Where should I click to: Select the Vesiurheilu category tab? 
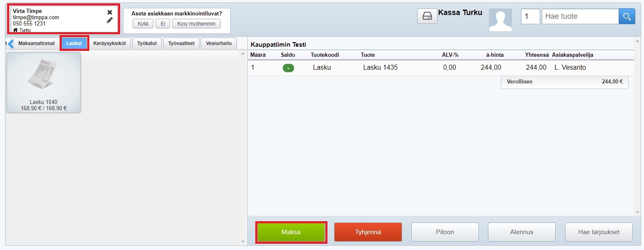tap(219, 43)
